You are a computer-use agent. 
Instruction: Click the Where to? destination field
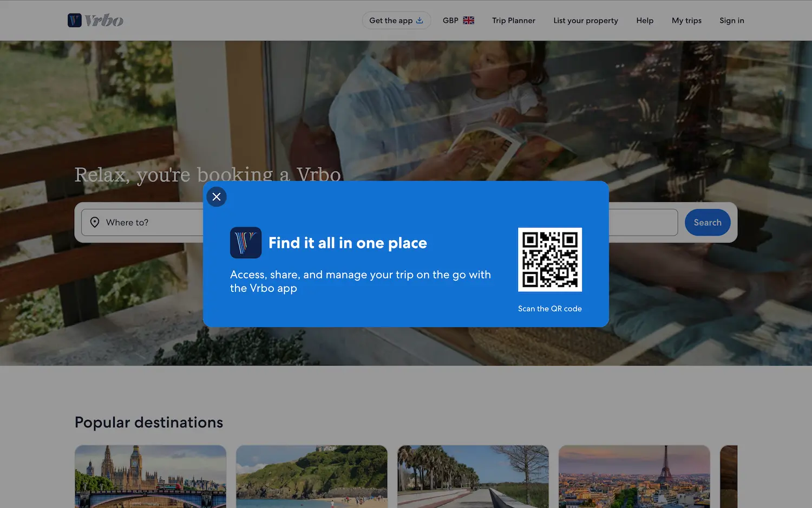pyautogui.click(x=143, y=223)
